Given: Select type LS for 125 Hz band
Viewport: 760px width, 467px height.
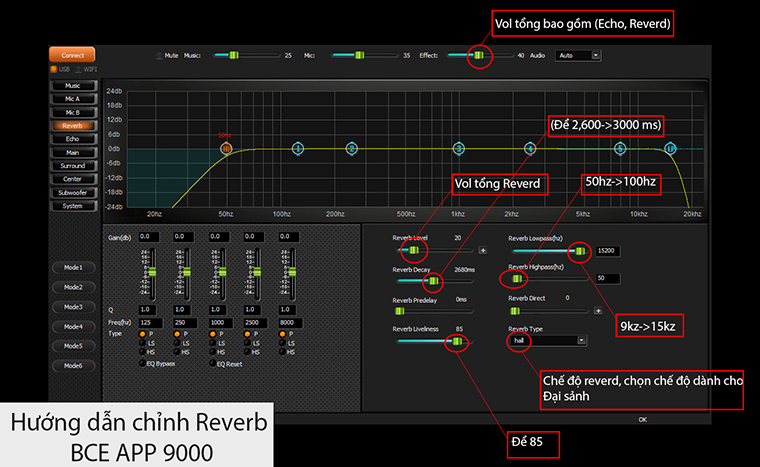Looking at the screenshot, I should [142, 343].
